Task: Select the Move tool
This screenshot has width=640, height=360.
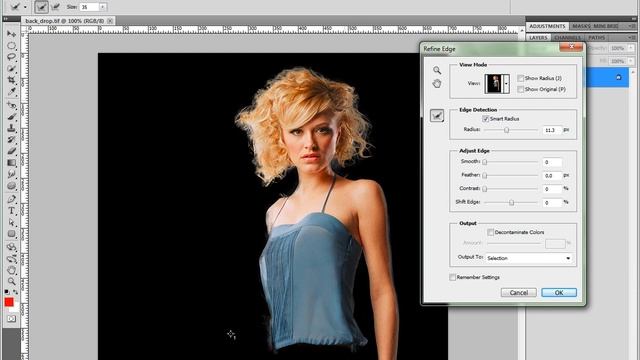Action: click(11, 34)
